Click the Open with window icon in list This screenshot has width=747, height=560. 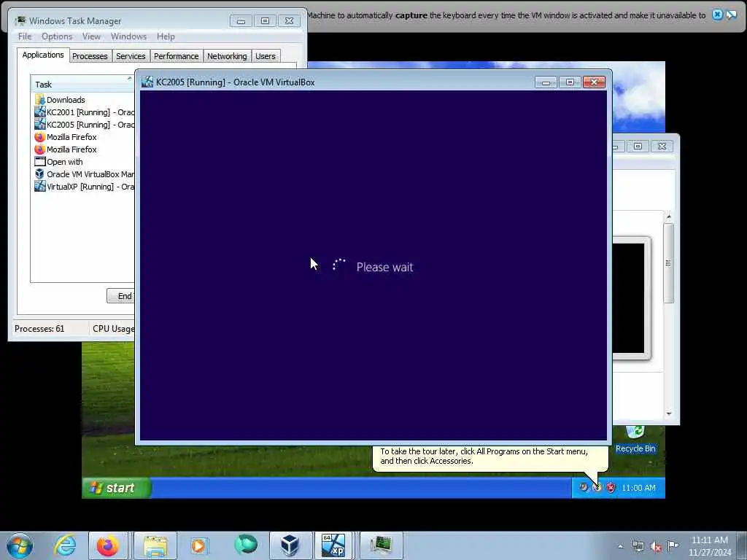click(x=39, y=162)
